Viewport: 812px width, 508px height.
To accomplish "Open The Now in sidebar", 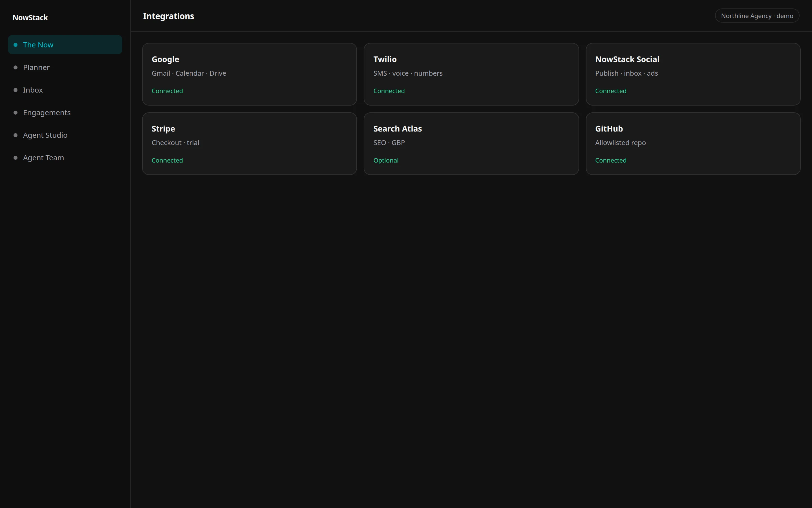I will pyautogui.click(x=65, y=45).
